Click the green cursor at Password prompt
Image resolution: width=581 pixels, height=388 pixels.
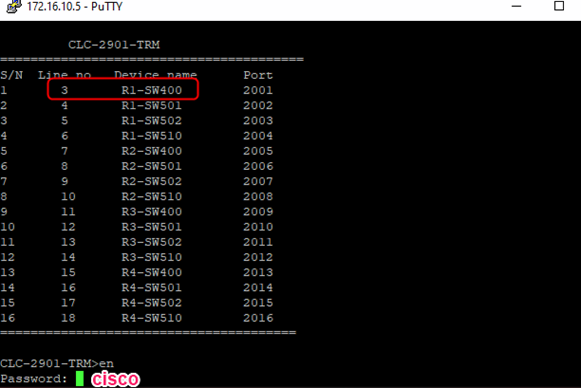click(80, 379)
